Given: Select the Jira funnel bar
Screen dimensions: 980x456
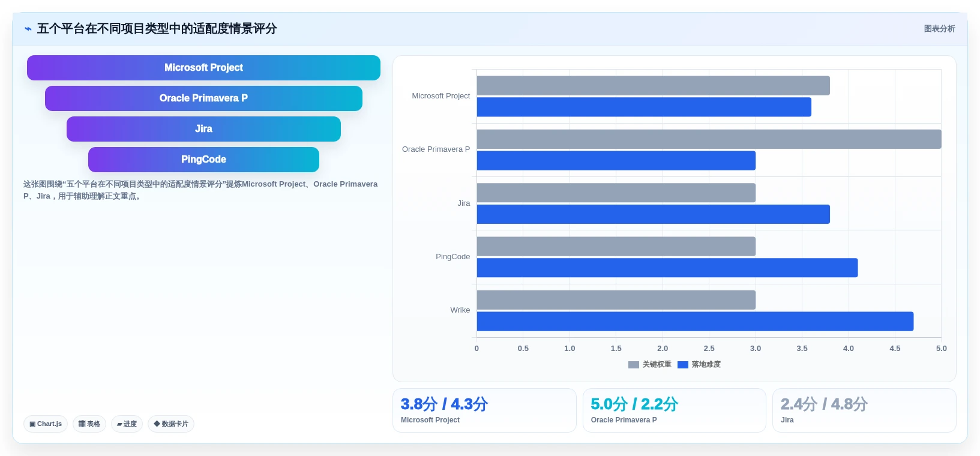Looking at the screenshot, I should tap(203, 129).
